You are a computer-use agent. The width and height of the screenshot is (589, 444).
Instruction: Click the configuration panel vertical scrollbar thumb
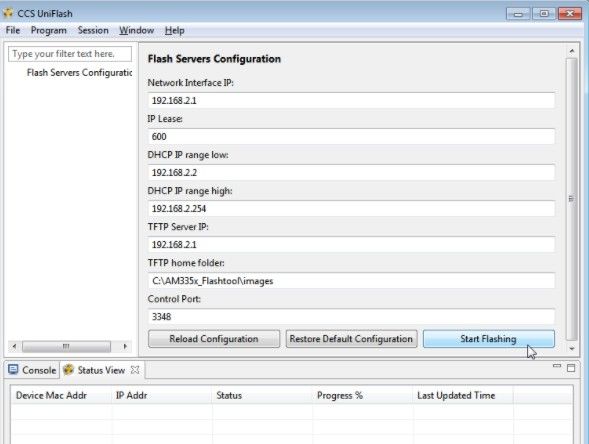click(x=572, y=199)
